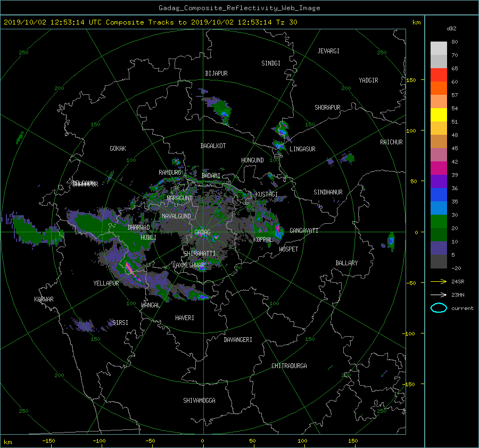This screenshot has width=479, height=448.
Task: Click the LINGASUR map label
Action: [302, 149]
